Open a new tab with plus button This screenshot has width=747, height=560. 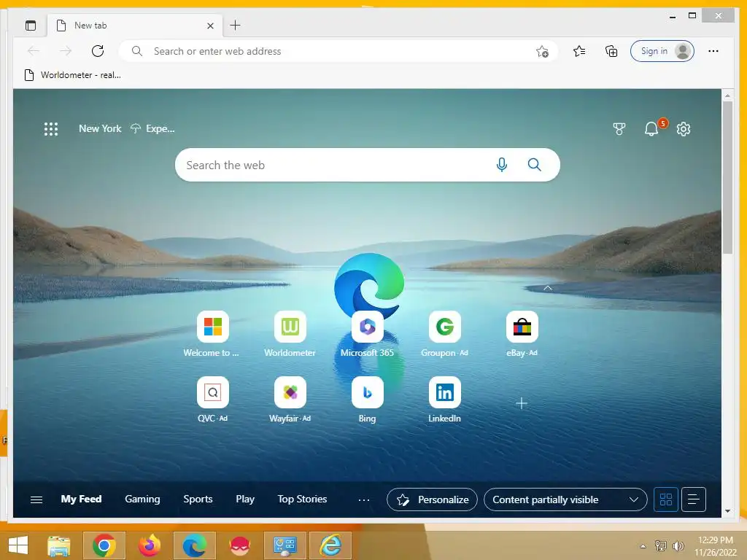[x=235, y=26]
